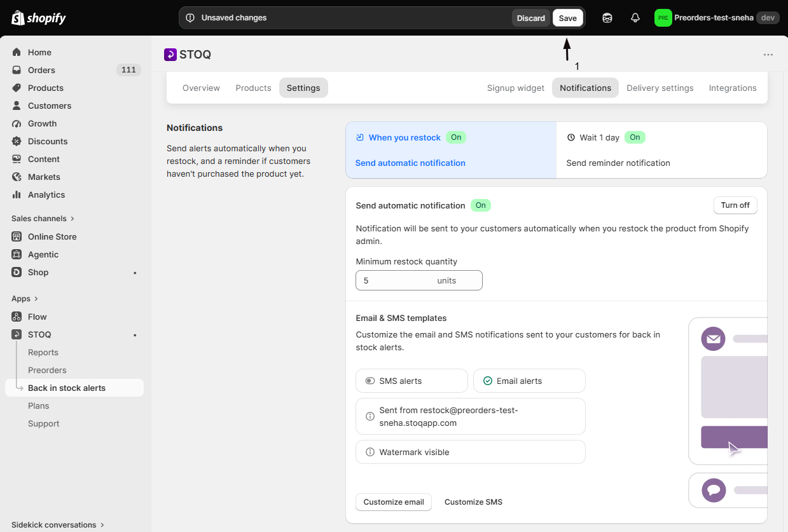Open Preorders under STOQ
Screen dimensions: 788x532
pos(47,370)
